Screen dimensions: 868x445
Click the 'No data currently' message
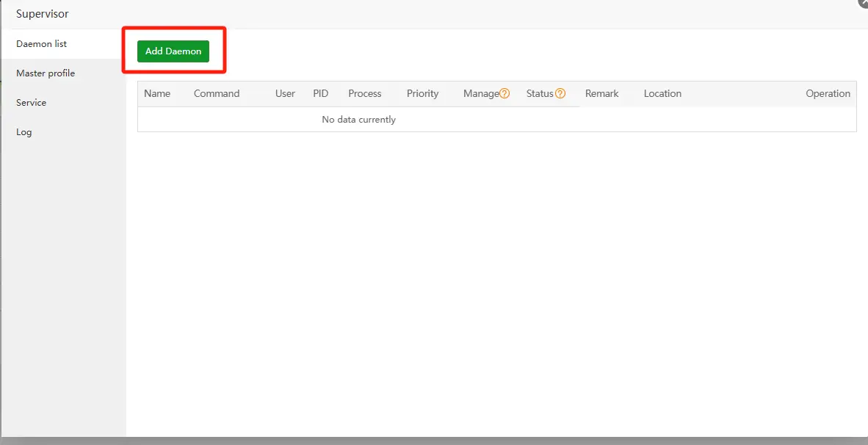pos(358,120)
